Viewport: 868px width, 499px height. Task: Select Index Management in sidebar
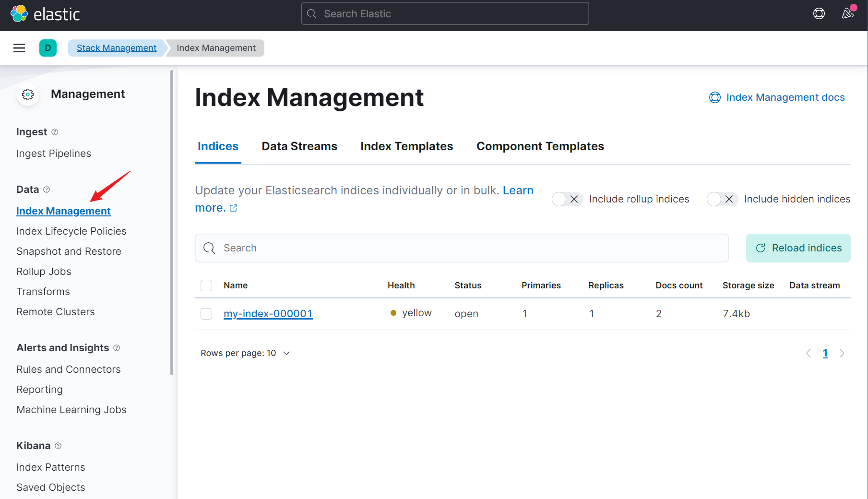[63, 211]
